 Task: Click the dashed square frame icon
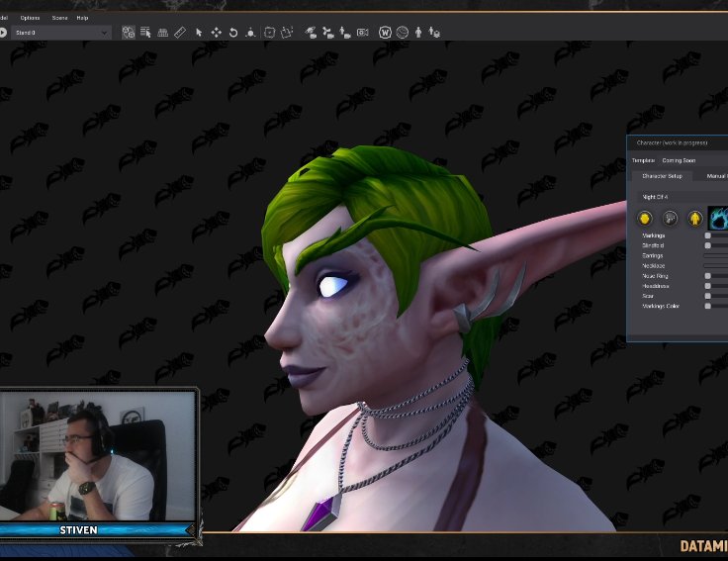coord(269,33)
